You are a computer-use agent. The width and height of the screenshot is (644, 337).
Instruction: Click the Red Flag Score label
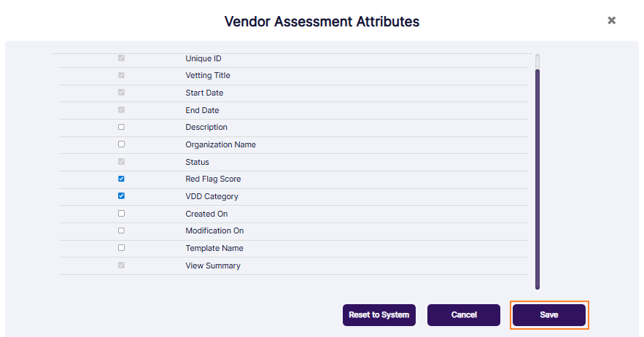[x=213, y=179]
